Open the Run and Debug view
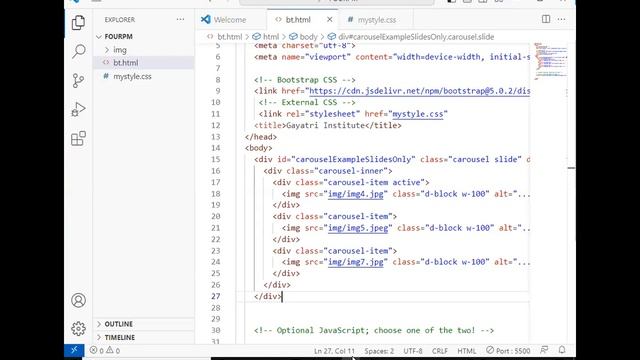This screenshot has height=360, width=640. (78, 109)
